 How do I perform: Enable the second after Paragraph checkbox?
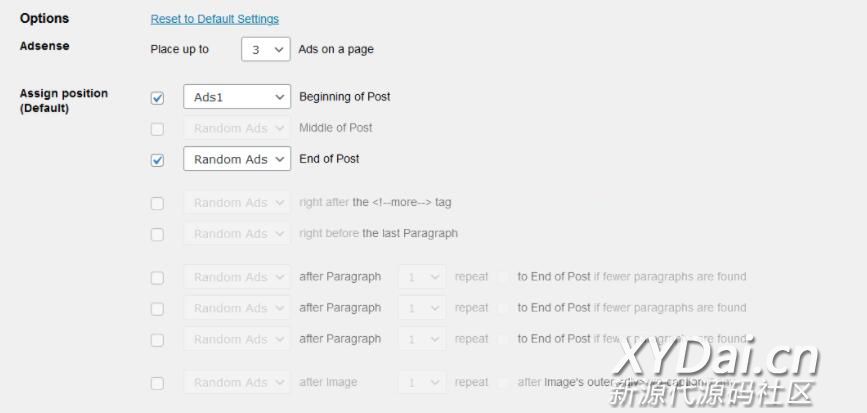(157, 309)
